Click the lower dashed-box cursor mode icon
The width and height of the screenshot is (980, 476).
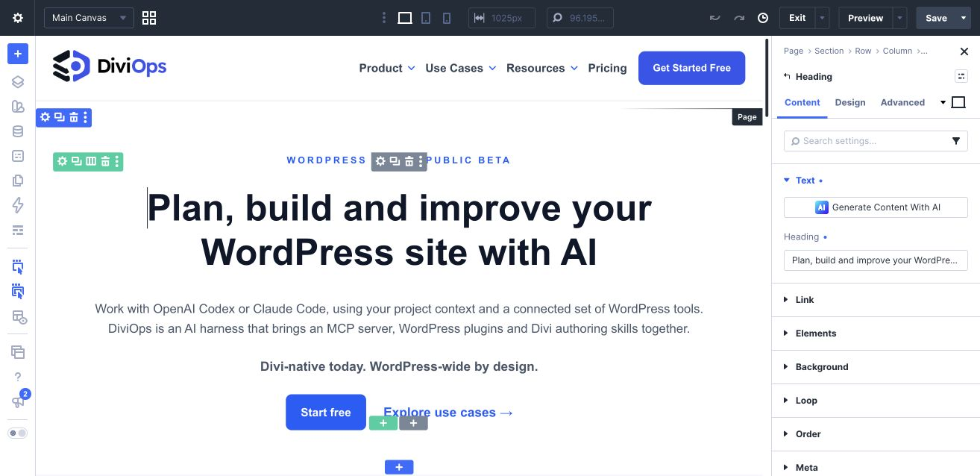click(x=18, y=292)
